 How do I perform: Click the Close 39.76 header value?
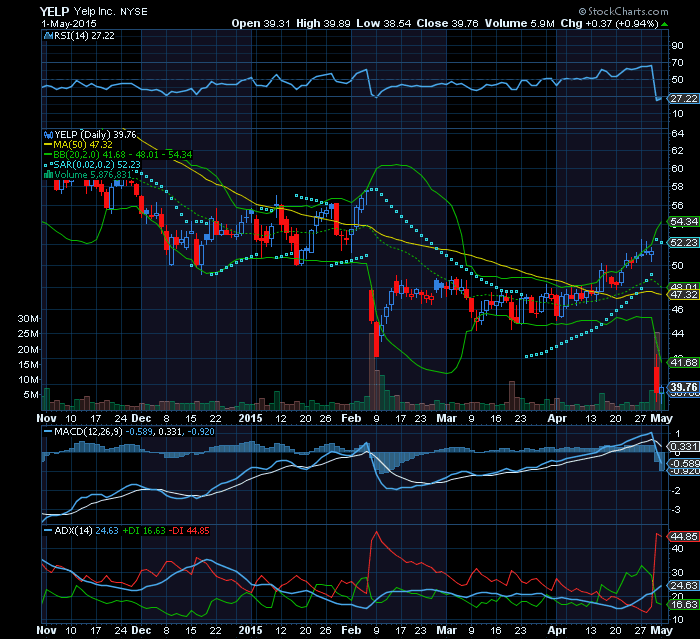[x=447, y=23]
